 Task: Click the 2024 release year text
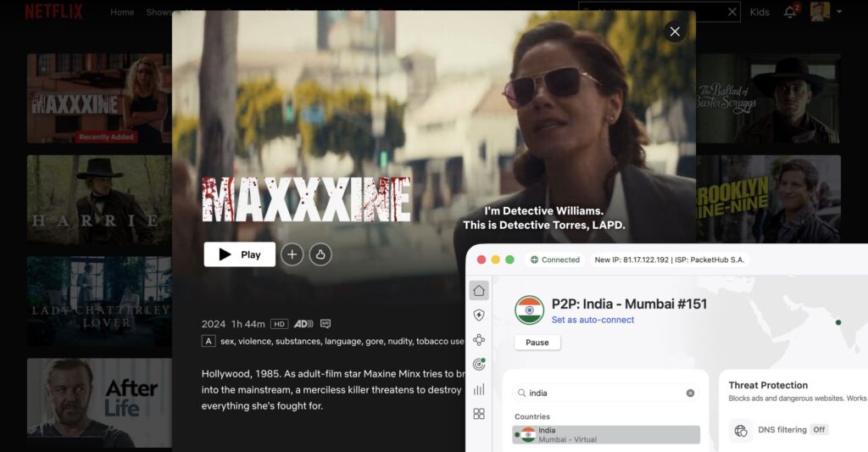pyautogui.click(x=213, y=324)
